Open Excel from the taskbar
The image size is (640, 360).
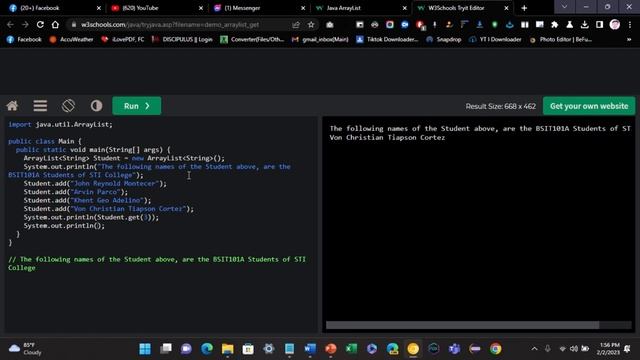(351, 349)
